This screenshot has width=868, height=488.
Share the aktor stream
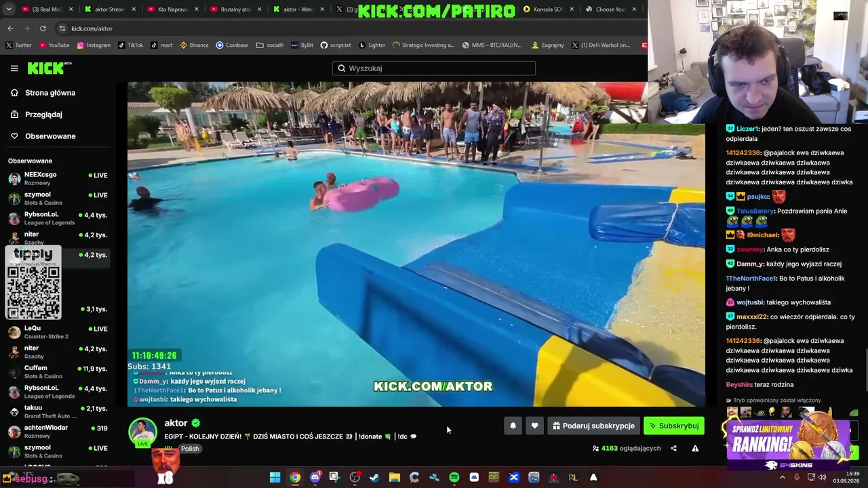[673, 448]
